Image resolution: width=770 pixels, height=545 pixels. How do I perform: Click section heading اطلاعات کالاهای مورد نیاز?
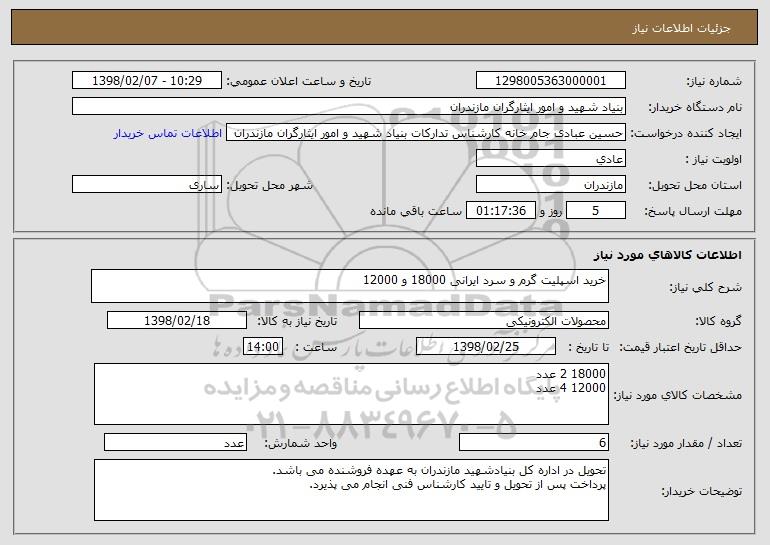667,255
